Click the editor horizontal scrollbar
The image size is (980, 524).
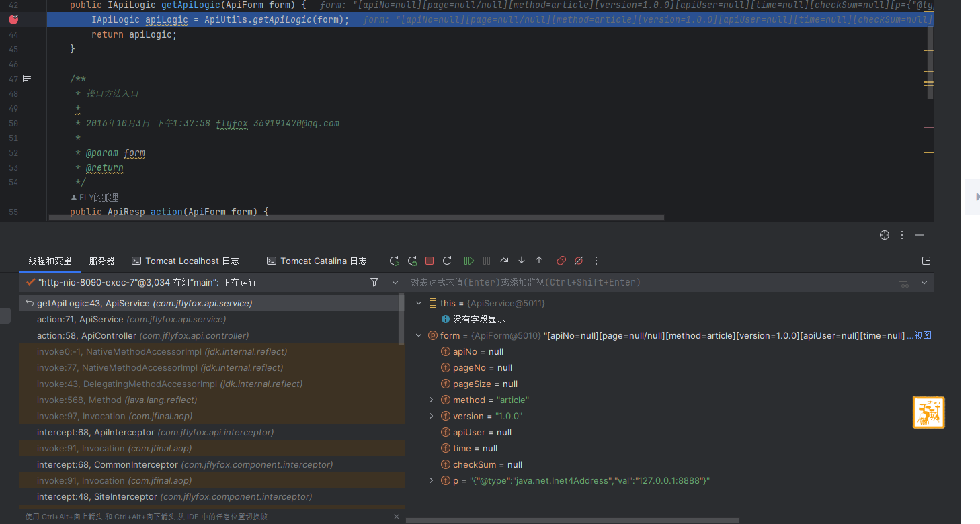click(x=356, y=218)
